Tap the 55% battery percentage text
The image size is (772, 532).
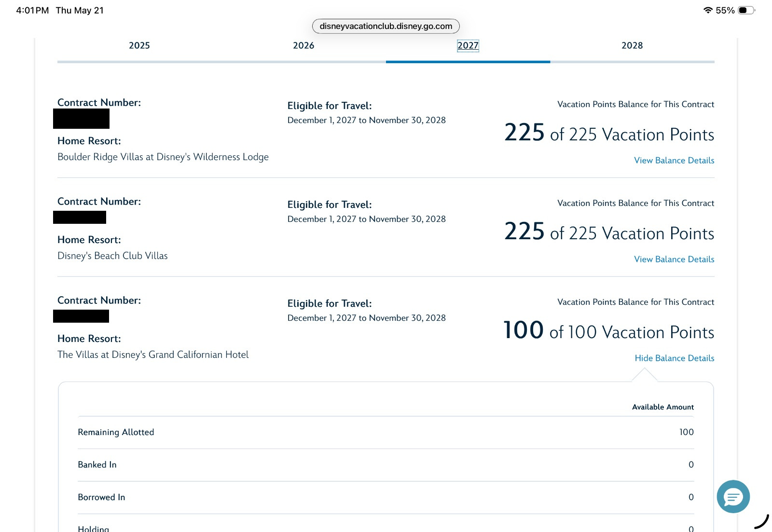pyautogui.click(x=725, y=10)
